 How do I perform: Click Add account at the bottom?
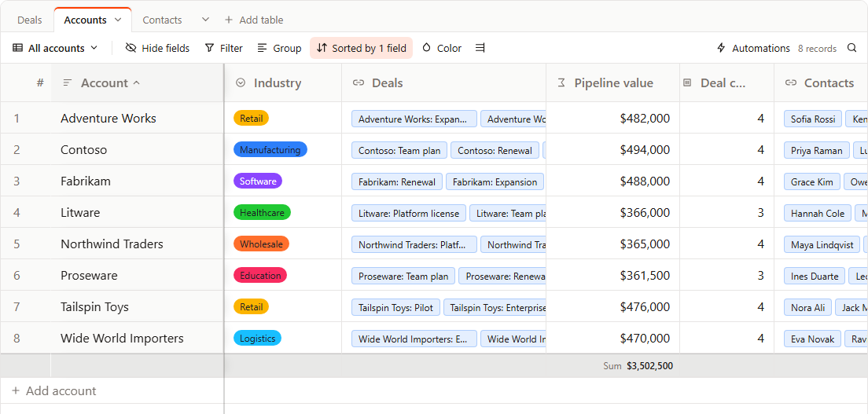click(x=54, y=390)
